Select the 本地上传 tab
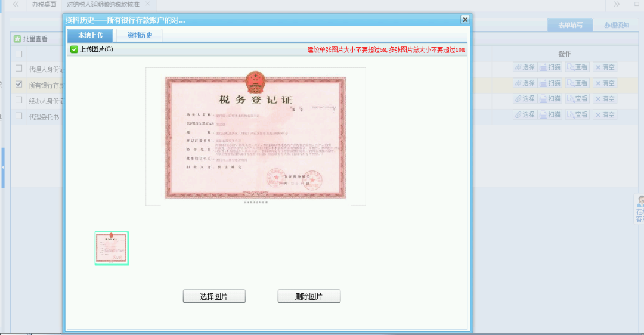Screen dimensions: 644x335 91,35
